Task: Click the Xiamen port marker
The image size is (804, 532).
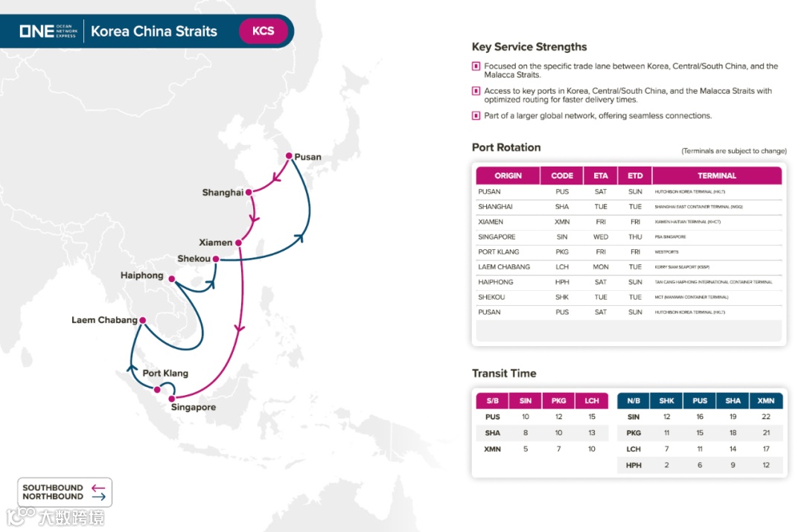Action: click(238, 243)
